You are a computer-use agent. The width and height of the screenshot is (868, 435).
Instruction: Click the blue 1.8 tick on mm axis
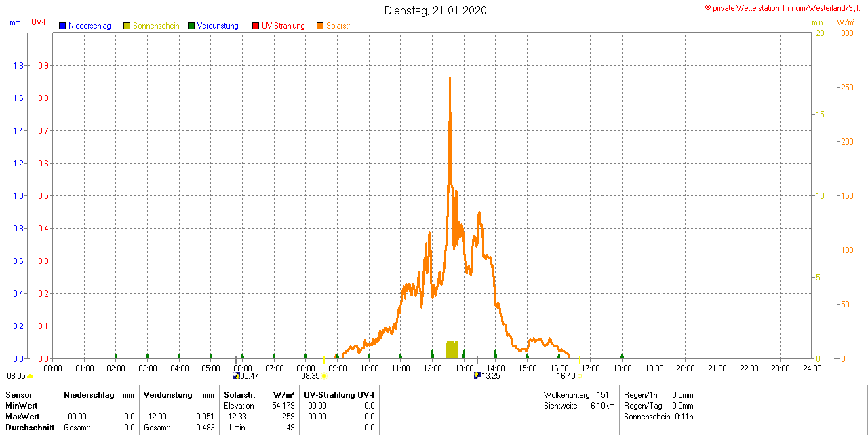coord(18,66)
